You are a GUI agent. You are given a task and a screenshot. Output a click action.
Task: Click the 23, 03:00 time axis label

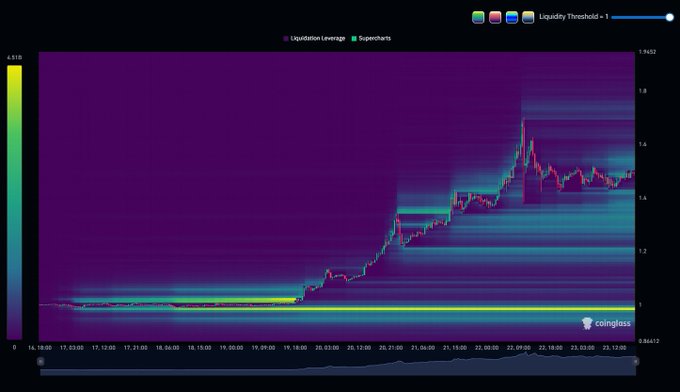[582, 348]
